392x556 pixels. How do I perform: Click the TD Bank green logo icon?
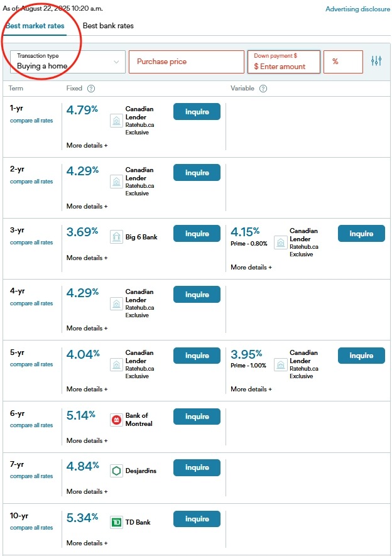tap(116, 522)
